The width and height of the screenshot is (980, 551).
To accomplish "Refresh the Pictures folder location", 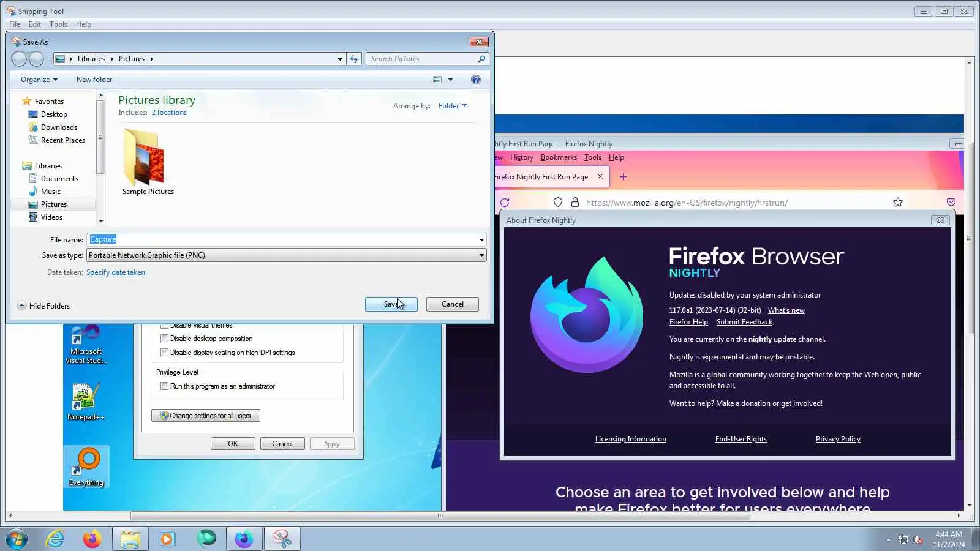I will pos(354,59).
